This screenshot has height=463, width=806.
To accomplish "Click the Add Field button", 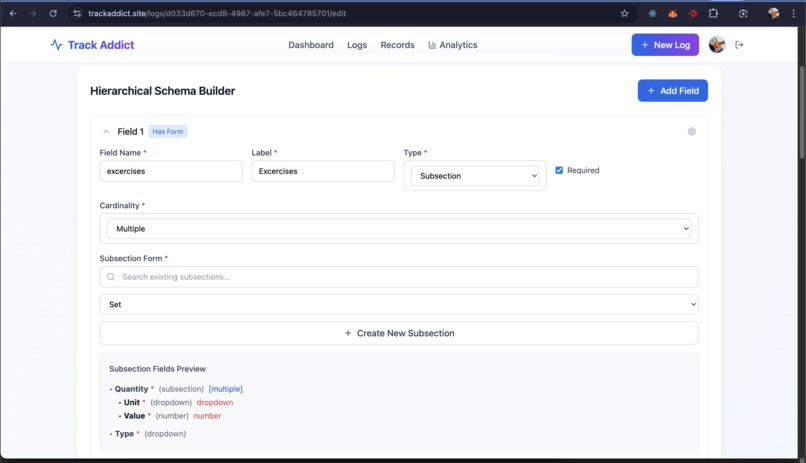I will pyautogui.click(x=672, y=90).
